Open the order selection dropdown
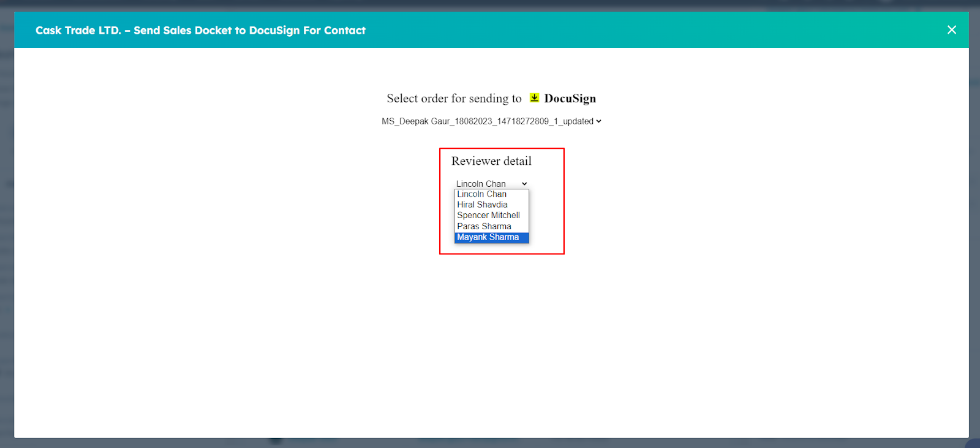 (491, 121)
